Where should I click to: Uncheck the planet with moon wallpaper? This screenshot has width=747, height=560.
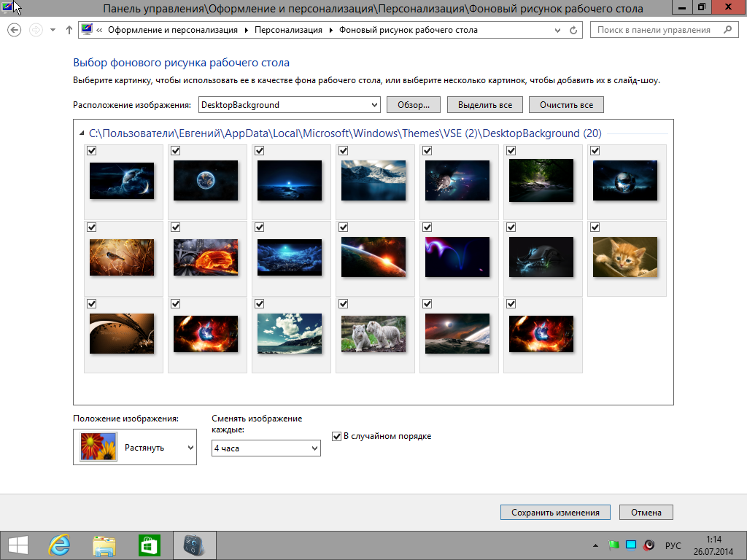[x=91, y=150]
